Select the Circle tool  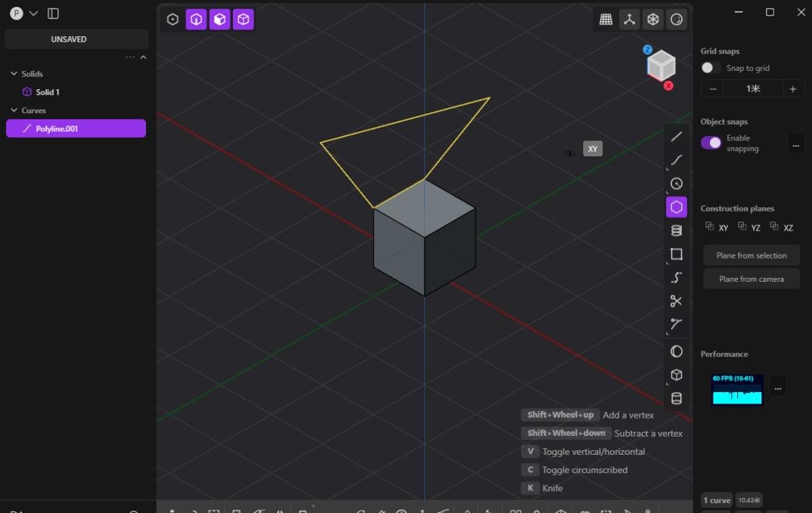(677, 184)
